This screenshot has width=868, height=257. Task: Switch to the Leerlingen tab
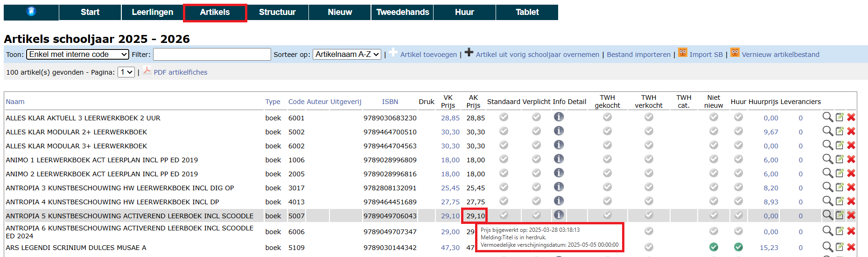[x=153, y=12]
